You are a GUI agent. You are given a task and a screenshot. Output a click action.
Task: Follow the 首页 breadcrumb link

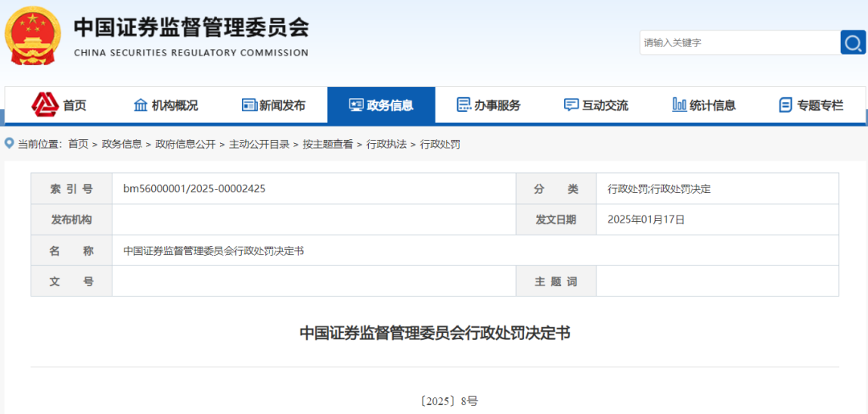[x=78, y=145]
